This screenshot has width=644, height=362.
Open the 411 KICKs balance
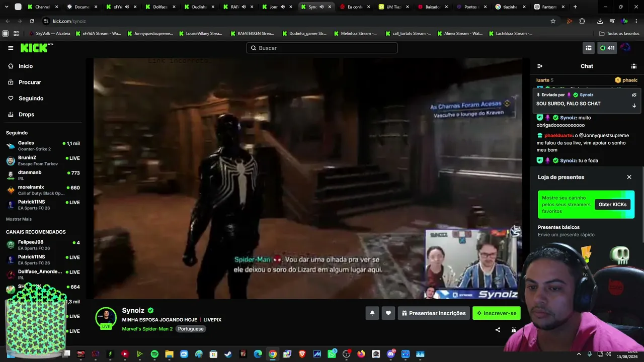(x=607, y=48)
